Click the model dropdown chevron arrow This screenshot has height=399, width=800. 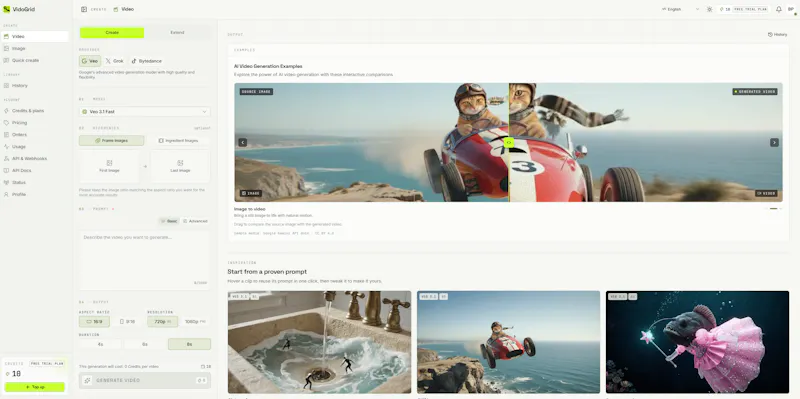(204, 112)
